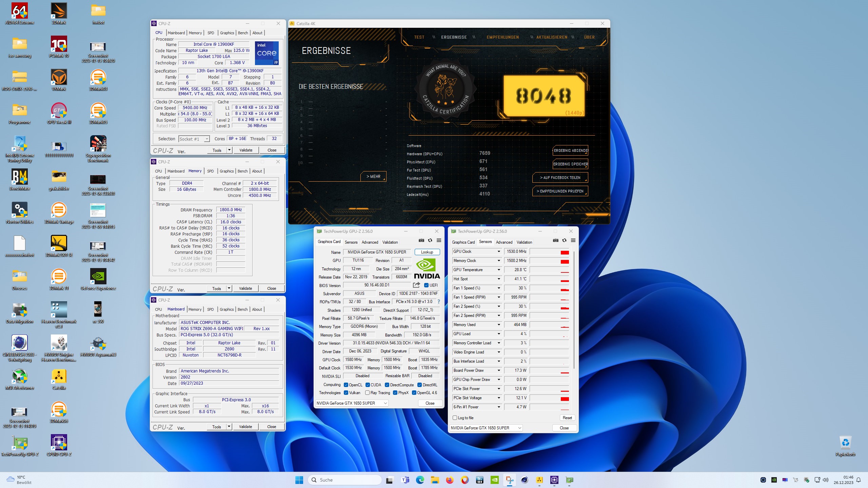Toggle the UEFI checkbox in GPU-Z

427,285
